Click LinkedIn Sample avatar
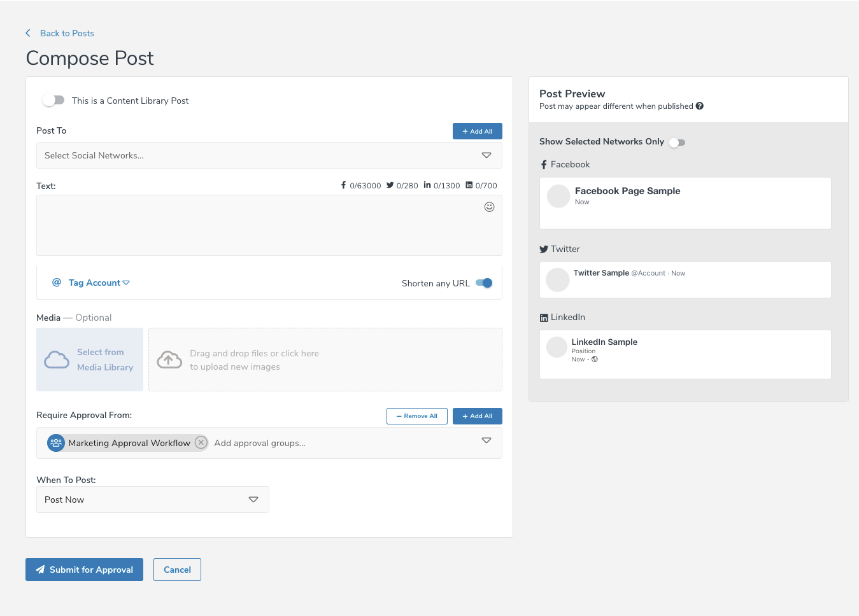This screenshot has height=616, width=859. click(x=557, y=347)
